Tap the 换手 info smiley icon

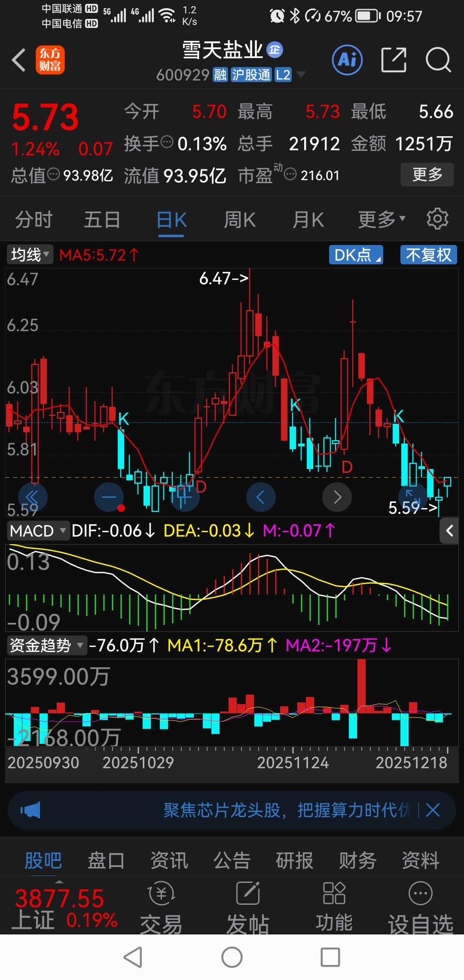pos(167,141)
